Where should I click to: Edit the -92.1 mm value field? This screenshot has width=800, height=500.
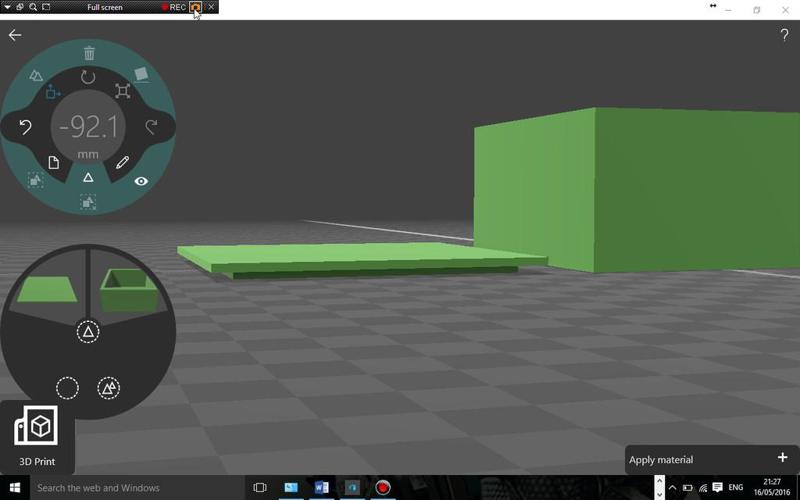point(88,127)
